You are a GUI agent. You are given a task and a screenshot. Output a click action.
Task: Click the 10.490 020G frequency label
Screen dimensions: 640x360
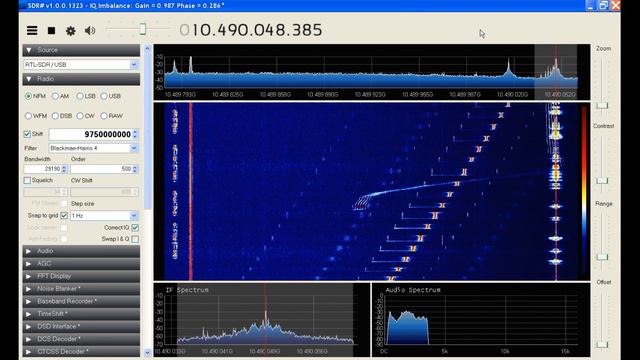click(512, 95)
